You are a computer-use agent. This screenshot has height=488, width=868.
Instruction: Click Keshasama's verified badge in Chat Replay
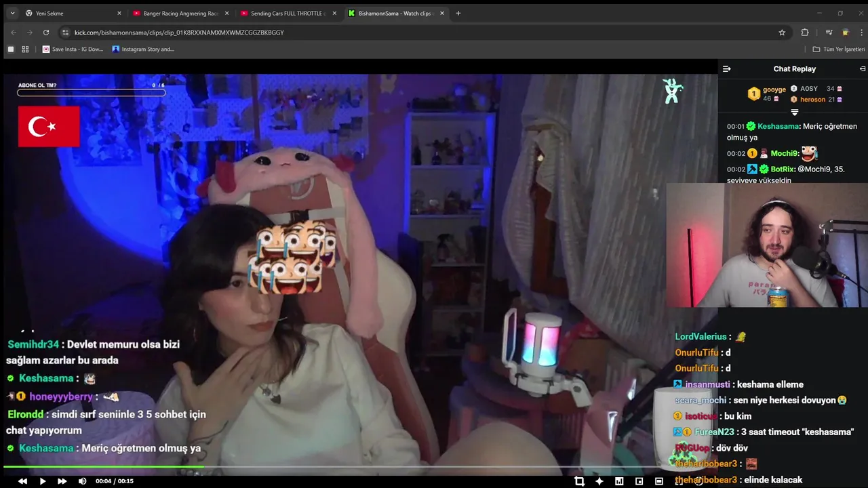coord(751,126)
